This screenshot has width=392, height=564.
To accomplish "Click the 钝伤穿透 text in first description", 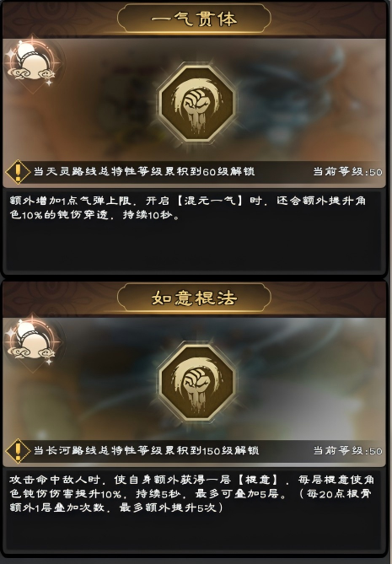I will pyautogui.click(x=83, y=215).
